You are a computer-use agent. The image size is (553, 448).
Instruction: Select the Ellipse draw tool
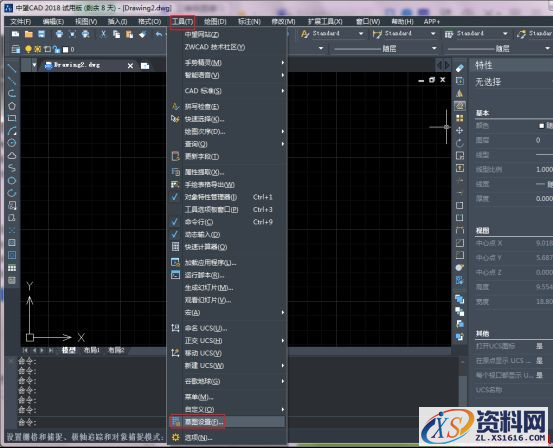(x=12, y=181)
